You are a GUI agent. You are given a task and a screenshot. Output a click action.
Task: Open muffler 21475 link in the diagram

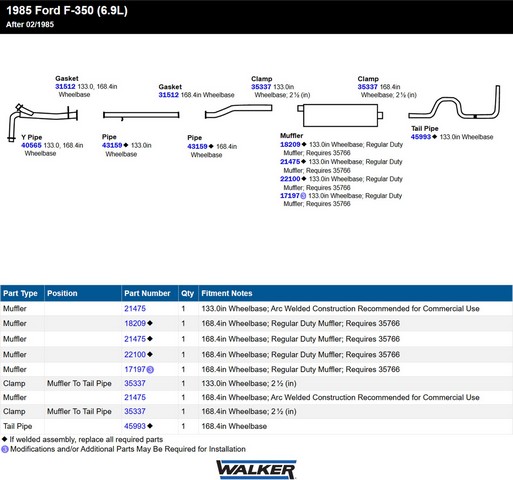(x=290, y=162)
